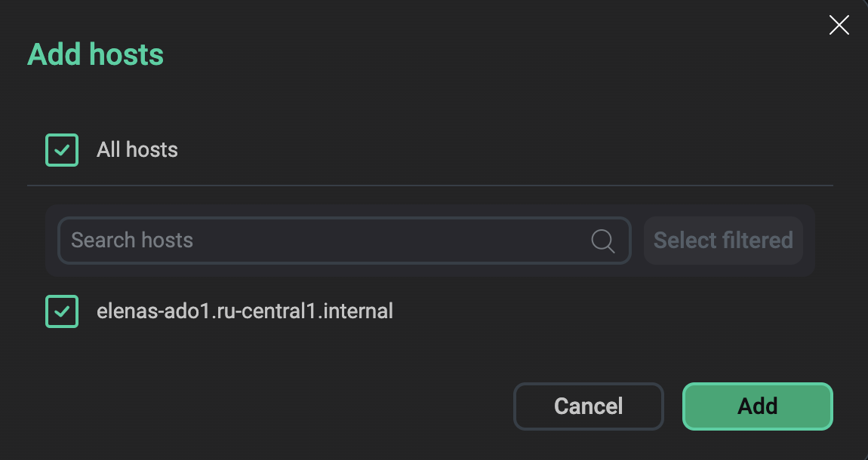
Task: Click the magnifier search icon
Action: pos(602,241)
